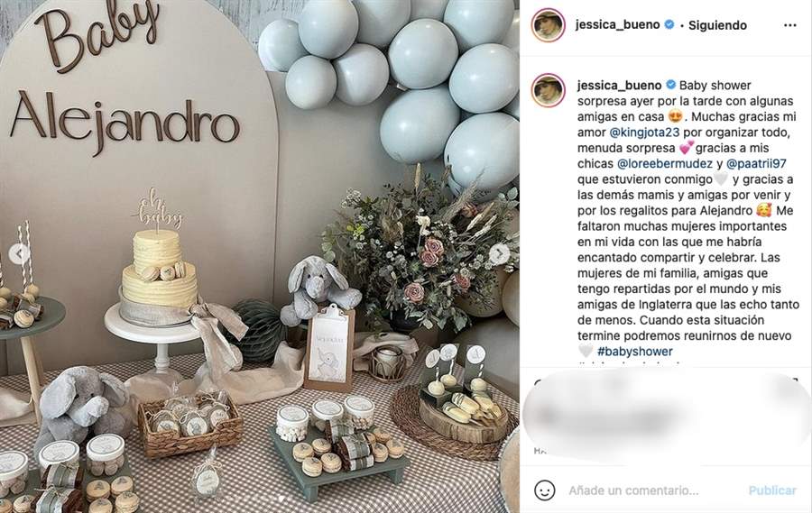Open the @kingjota23 mention
The image size is (812, 513).
click(644, 133)
